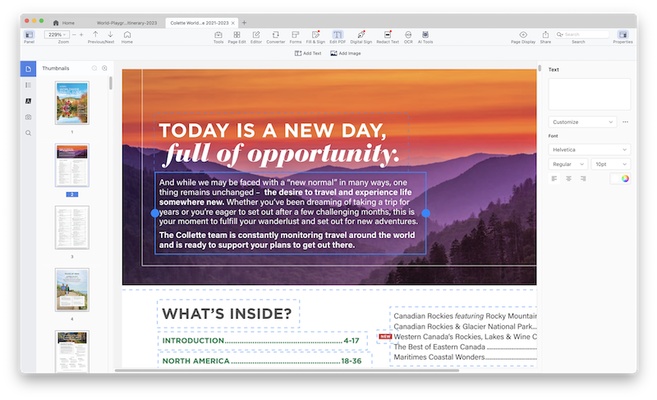Click the NORTH AMERICA 18-36 contents line
The height and width of the screenshot is (400, 657).
[265, 361]
